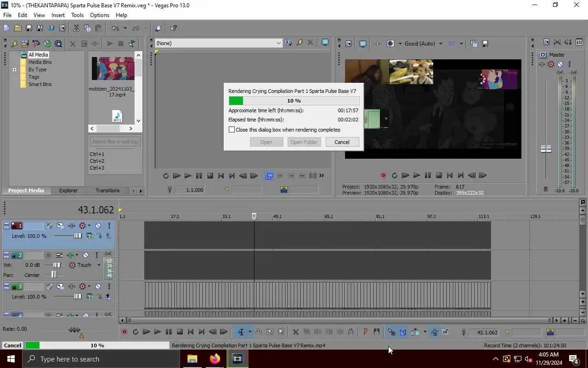Open Video Preview project properties
The width and height of the screenshot is (588, 368).
pyautogui.click(x=349, y=44)
